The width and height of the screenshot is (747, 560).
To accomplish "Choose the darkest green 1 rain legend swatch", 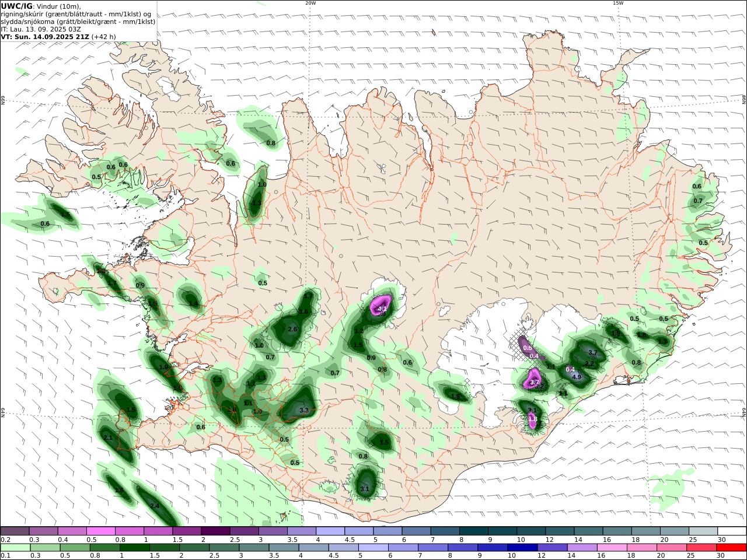I will click(x=135, y=548).
